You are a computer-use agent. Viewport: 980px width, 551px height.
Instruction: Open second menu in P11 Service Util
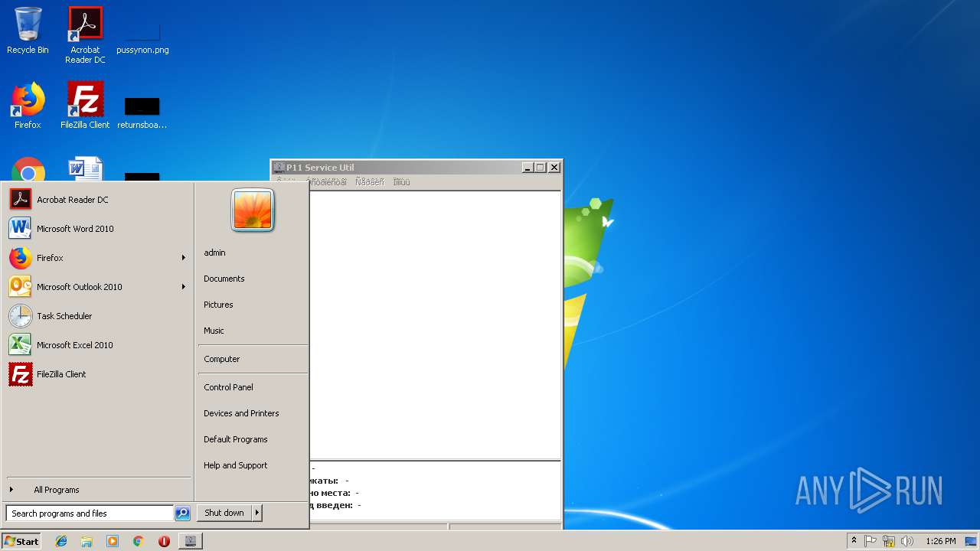327,182
